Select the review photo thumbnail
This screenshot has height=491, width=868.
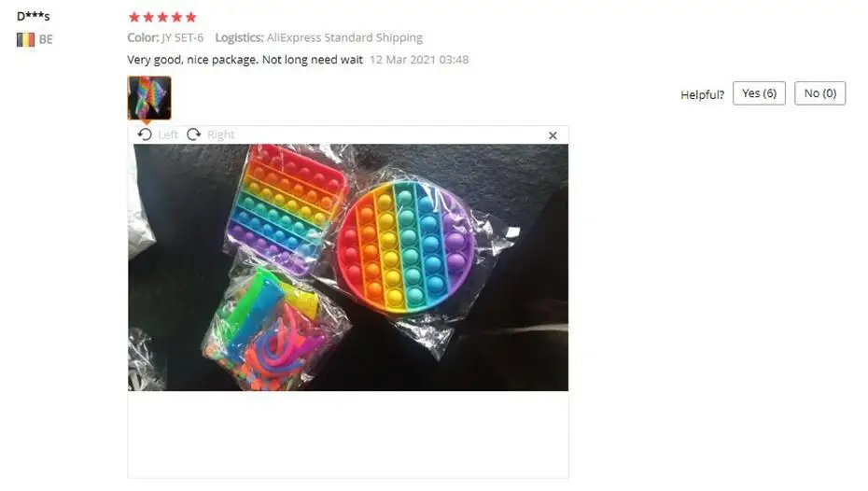tap(149, 98)
